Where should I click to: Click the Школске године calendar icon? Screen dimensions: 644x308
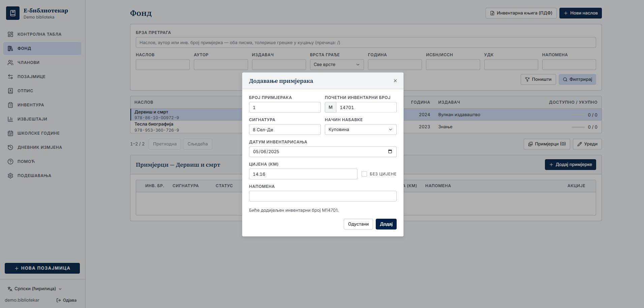[10, 133]
